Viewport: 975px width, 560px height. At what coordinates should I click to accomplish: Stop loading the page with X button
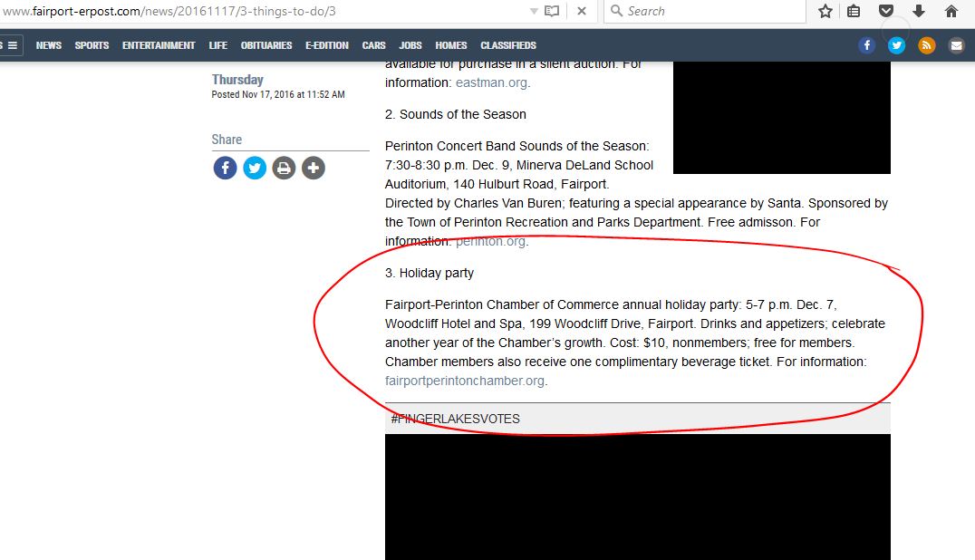(582, 11)
